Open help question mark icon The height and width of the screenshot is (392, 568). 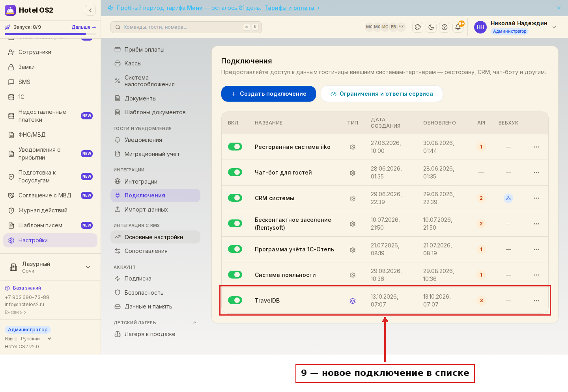(x=445, y=27)
